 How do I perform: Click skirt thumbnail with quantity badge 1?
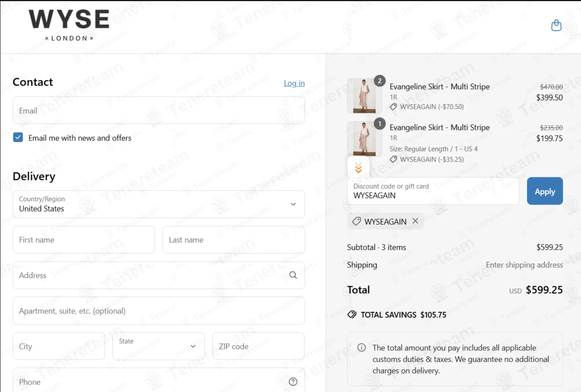click(x=364, y=139)
